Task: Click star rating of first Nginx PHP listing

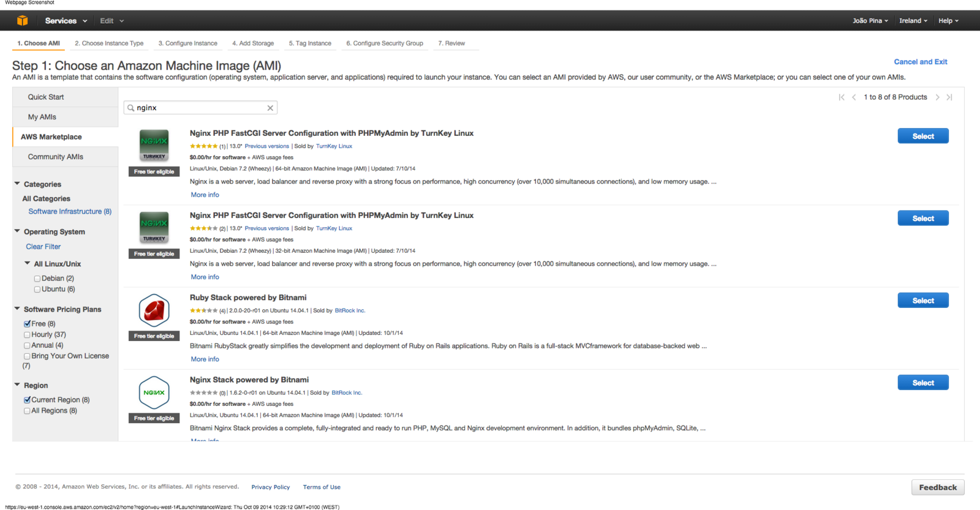Action: click(203, 146)
